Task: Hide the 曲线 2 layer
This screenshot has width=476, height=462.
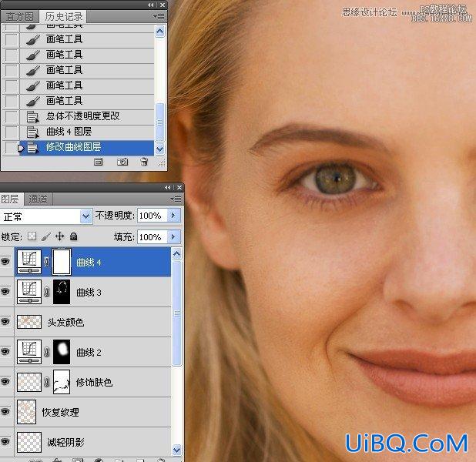Action: coord(5,352)
